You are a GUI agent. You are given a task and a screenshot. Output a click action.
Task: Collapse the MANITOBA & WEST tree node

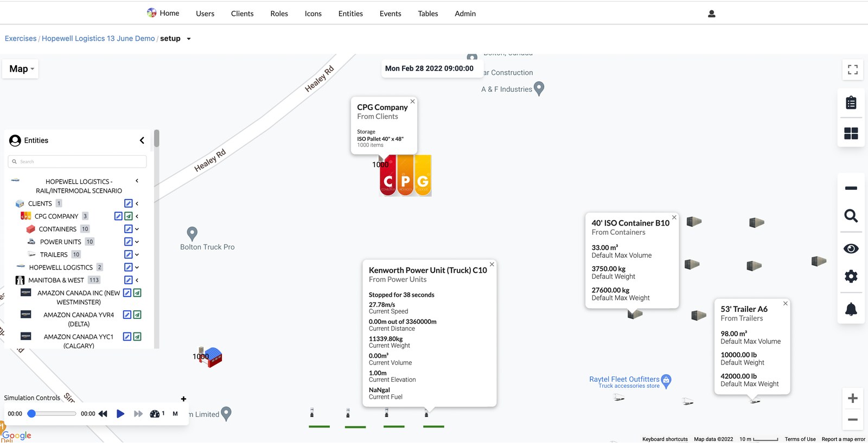pyautogui.click(x=137, y=280)
